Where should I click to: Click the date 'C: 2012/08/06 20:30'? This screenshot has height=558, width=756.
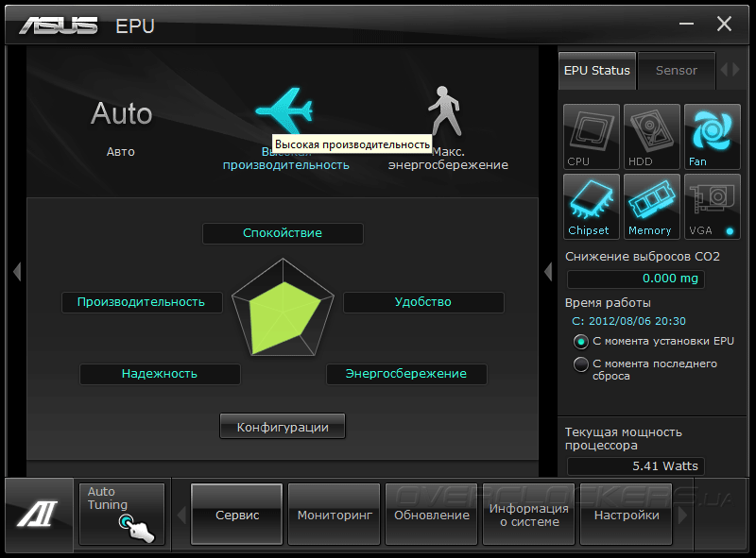tap(628, 321)
